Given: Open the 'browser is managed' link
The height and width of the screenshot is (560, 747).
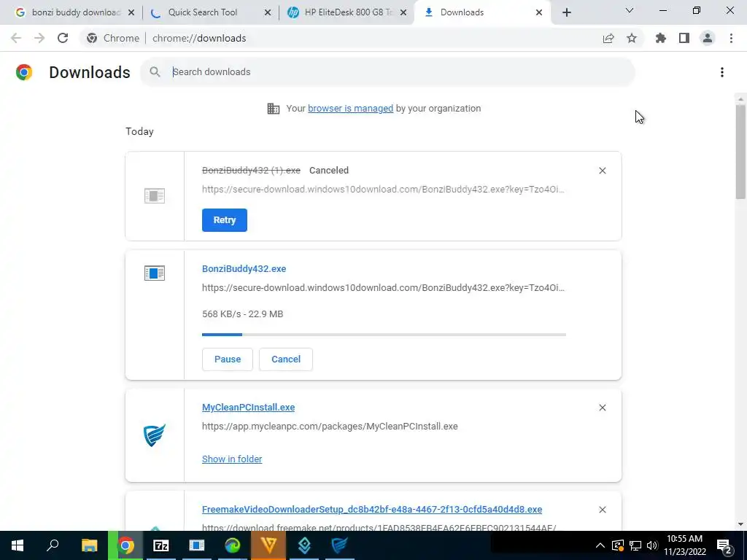Looking at the screenshot, I should 351,108.
